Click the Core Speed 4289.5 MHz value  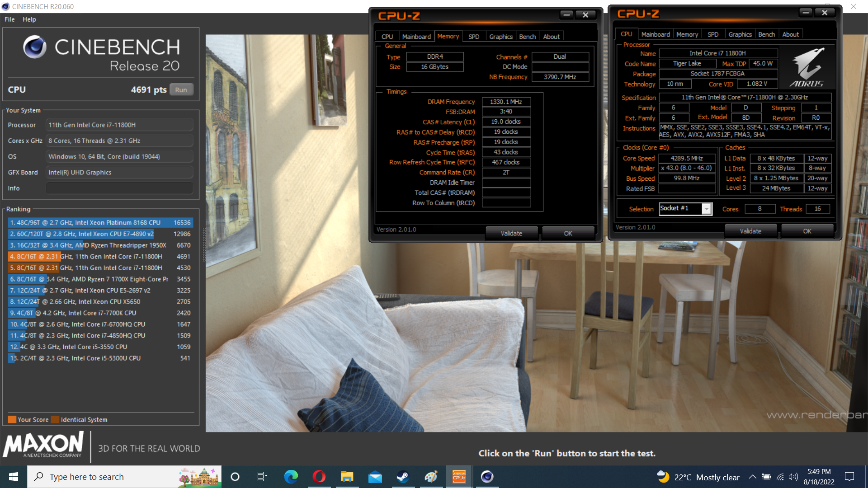687,158
